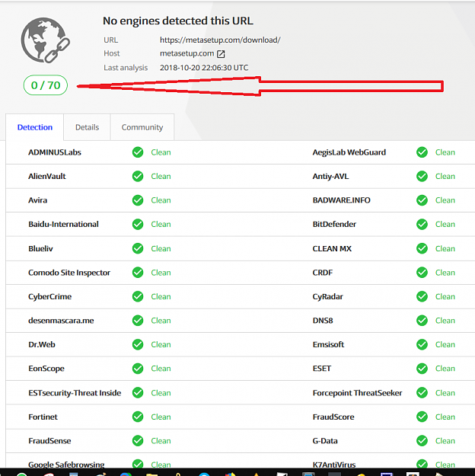
Task: Click the Forcepoint ThreatSeeker engine name
Action: (x=357, y=393)
